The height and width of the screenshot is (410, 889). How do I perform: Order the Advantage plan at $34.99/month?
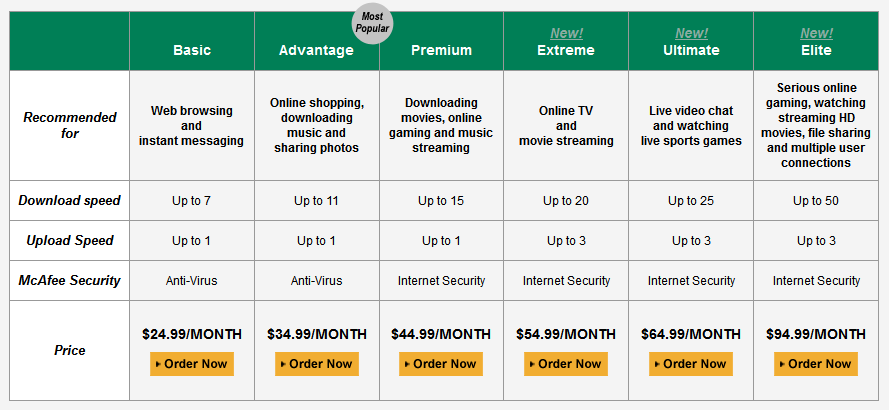[x=316, y=364]
